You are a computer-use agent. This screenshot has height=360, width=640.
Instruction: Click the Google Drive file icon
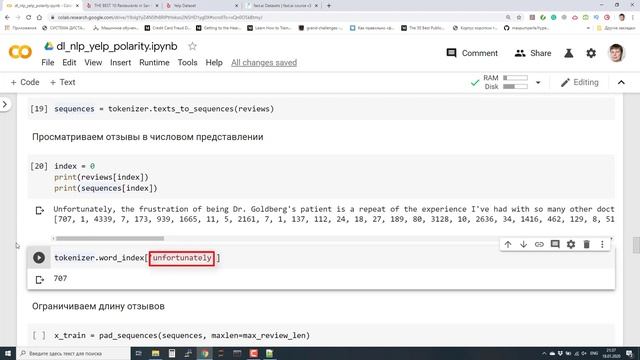pos(49,47)
